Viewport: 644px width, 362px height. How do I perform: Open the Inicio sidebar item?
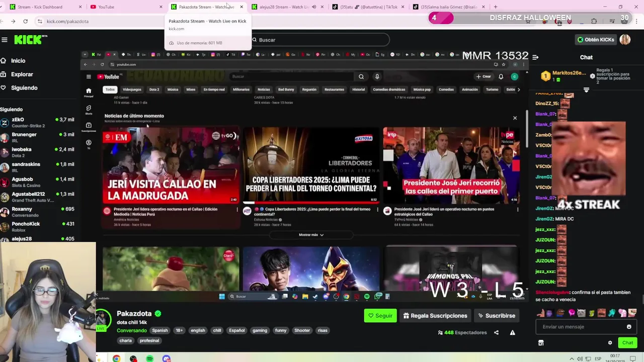[x=18, y=60]
